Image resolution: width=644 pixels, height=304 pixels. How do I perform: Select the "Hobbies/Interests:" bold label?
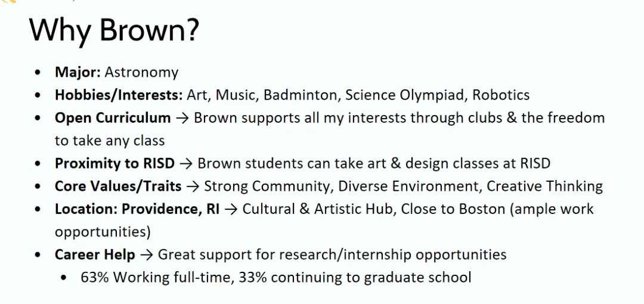pos(119,95)
